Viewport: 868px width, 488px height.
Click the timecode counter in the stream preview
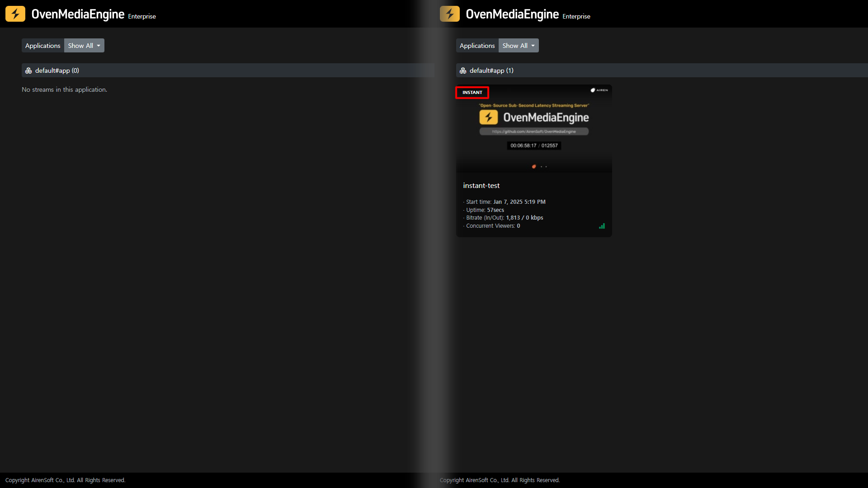pos(534,145)
